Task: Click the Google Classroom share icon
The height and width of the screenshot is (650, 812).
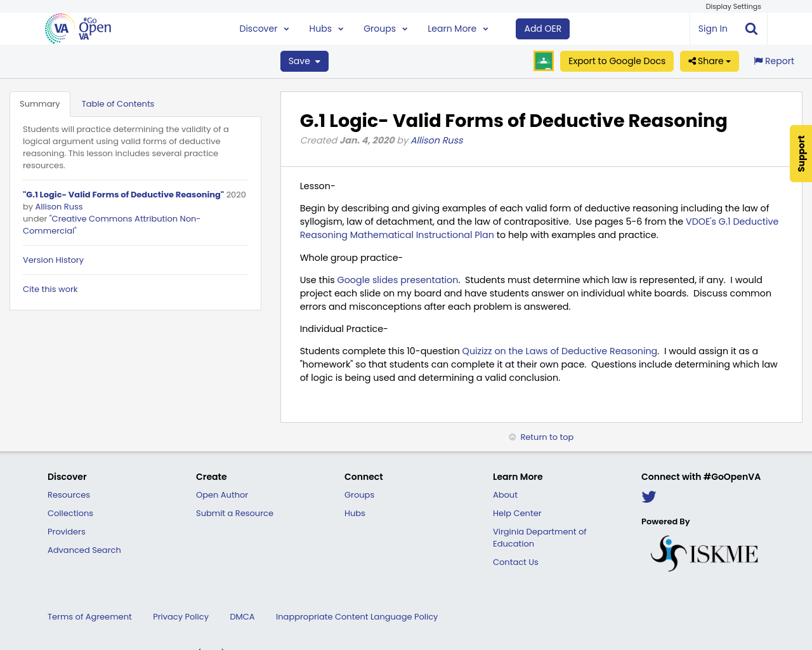Action: pyautogui.click(x=544, y=61)
